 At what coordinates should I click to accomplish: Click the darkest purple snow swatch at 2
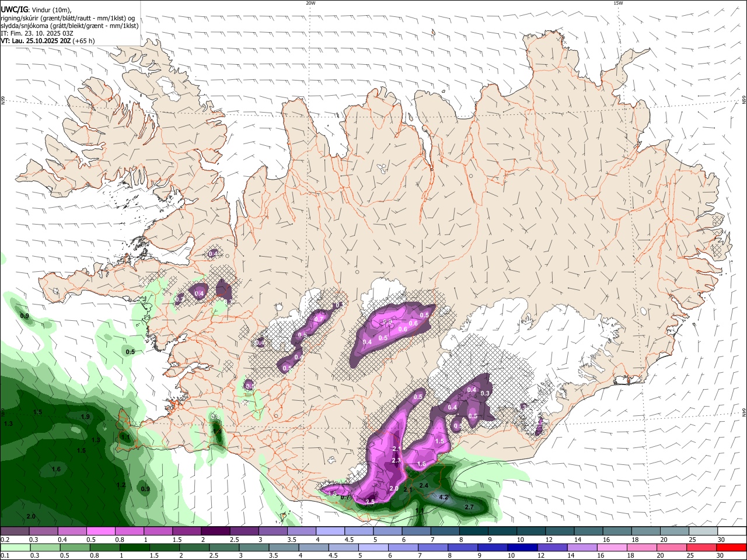pyautogui.click(x=215, y=531)
